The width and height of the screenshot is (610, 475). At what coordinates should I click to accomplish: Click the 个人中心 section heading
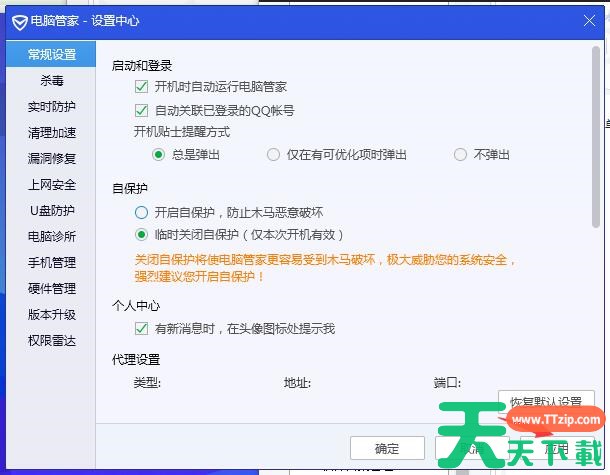[136, 306]
